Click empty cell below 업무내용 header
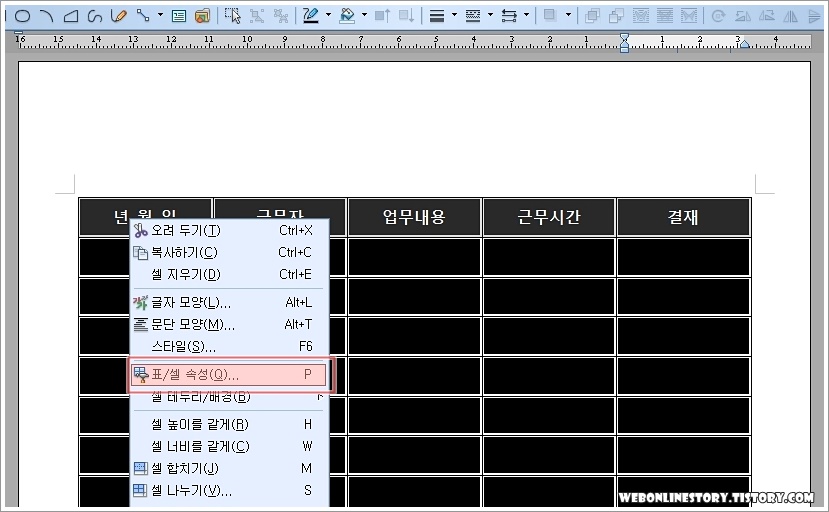The width and height of the screenshot is (829, 512). [414, 257]
